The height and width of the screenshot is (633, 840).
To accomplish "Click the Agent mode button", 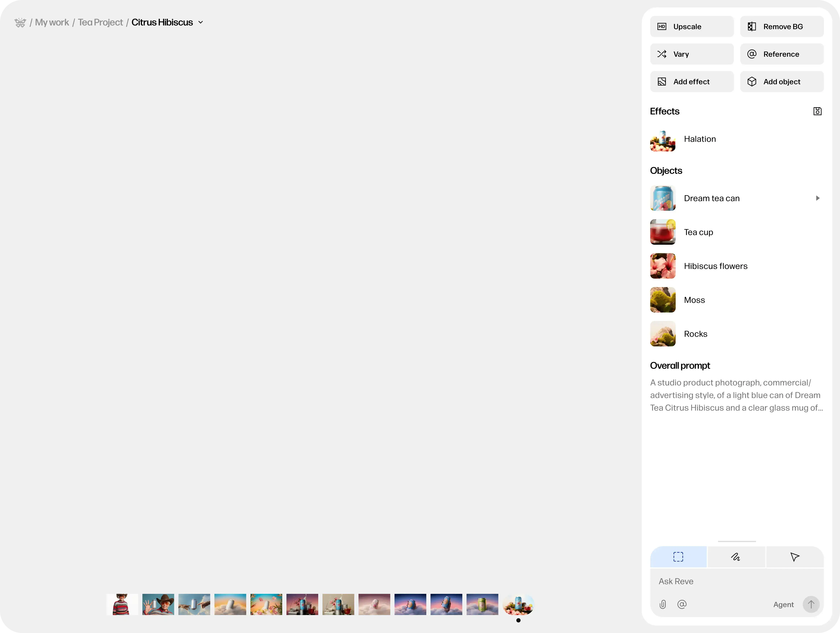I will [783, 605].
